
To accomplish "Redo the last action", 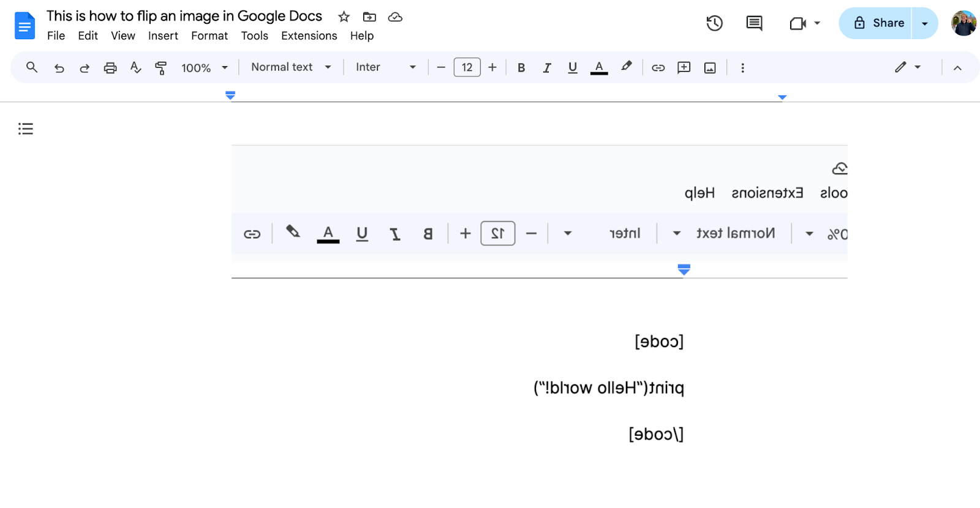I will tap(85, 68).
